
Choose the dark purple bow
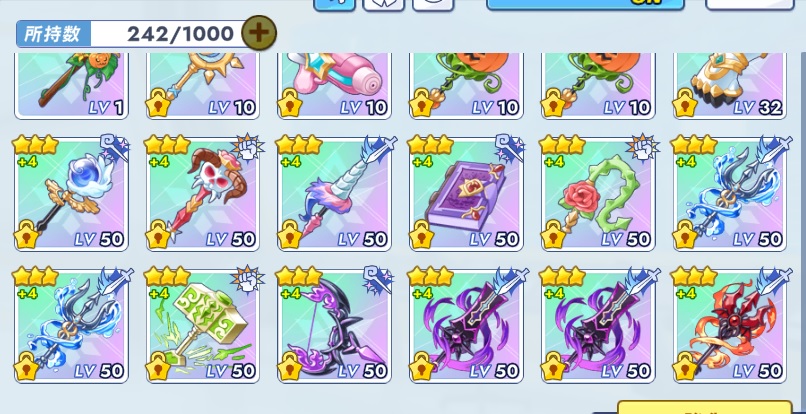pyautogui.click(x=335, y=326)
